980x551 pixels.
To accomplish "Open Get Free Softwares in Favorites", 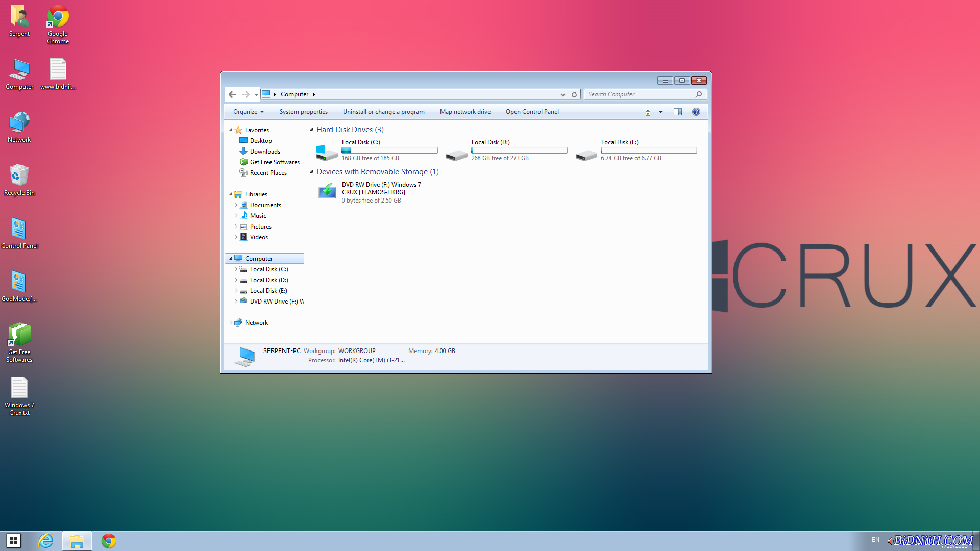I will point(275,162).
